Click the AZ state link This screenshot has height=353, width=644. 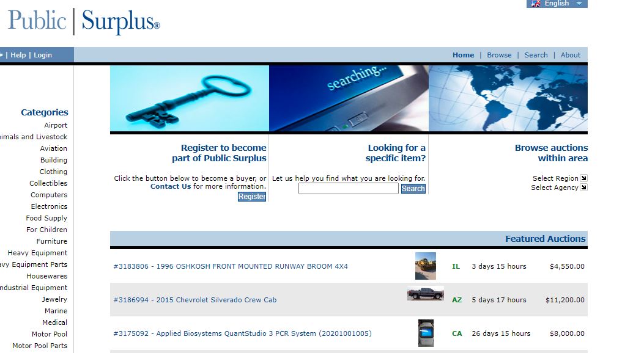tap(457, 300)
